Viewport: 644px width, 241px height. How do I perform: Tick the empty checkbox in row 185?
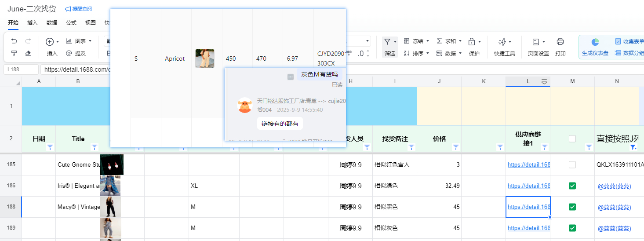click(572, 164)
